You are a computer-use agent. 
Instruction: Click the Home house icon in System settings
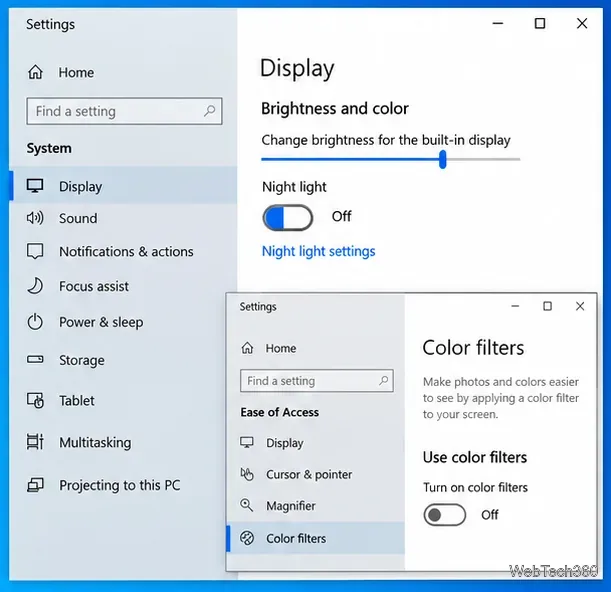coord(35,72)
